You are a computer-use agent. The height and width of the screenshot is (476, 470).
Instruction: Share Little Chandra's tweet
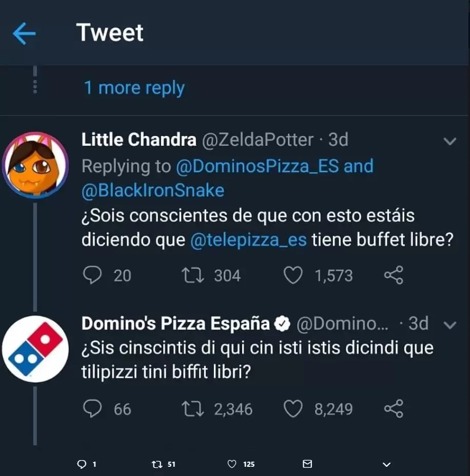pos(394,276)
